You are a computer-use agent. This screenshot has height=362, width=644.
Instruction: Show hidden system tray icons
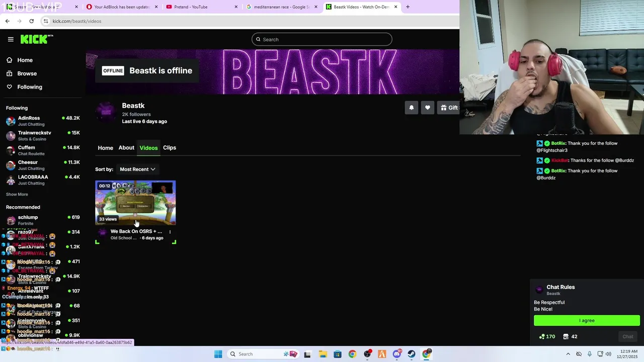[568, 354]
